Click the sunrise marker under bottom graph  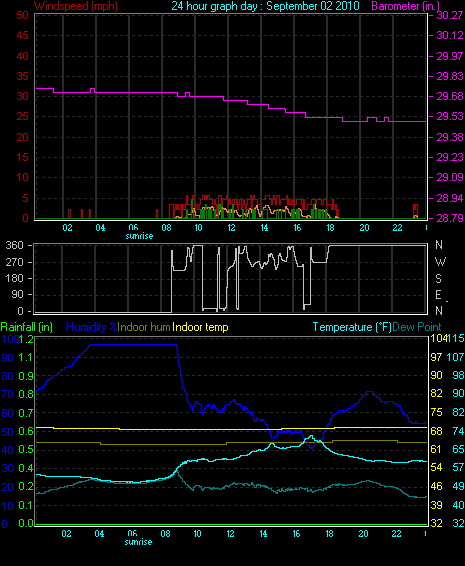point(138,542)
